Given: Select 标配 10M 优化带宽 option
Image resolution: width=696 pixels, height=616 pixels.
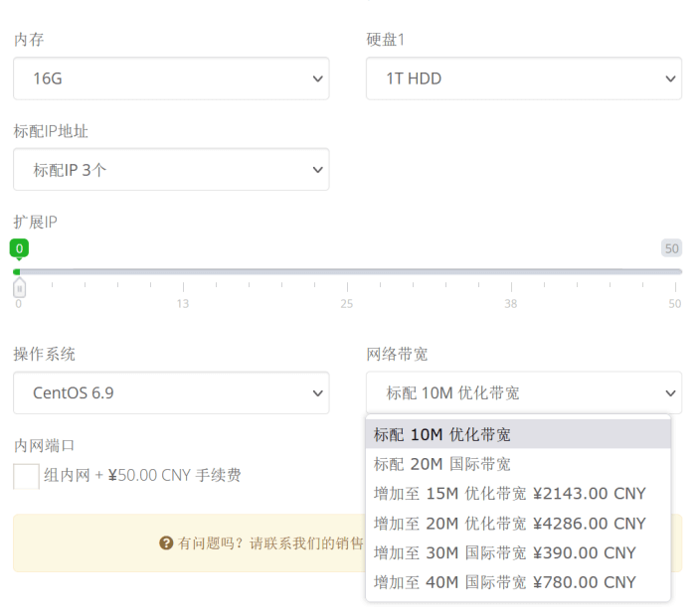Looking at the screenshot, I should [x=517, y=434].
